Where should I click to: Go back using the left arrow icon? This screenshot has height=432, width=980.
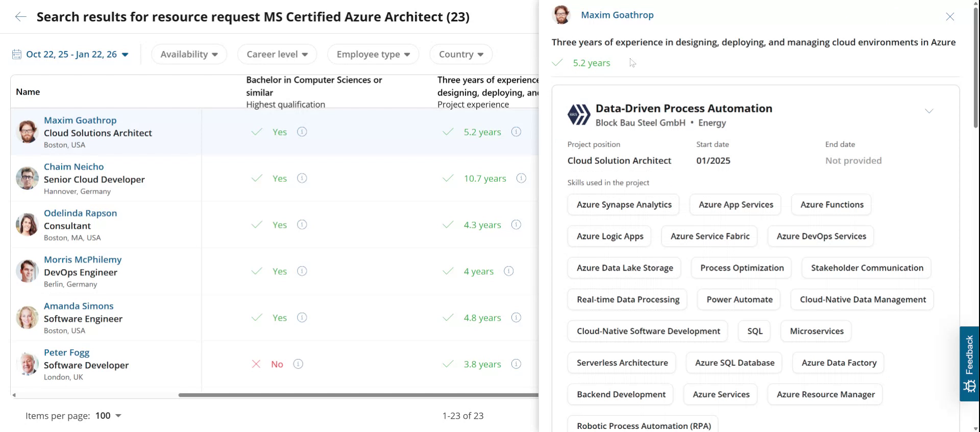click(20, 17)
